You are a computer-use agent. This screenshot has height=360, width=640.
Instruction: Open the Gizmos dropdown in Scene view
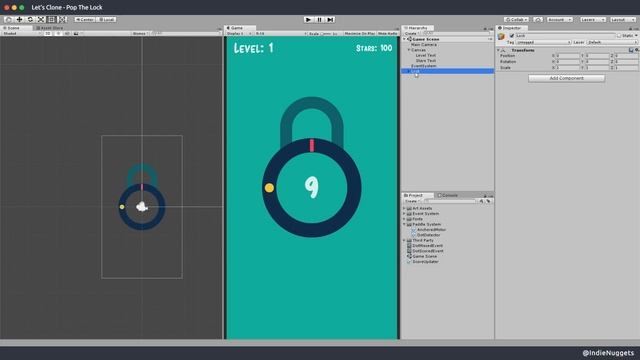pos(140,33)
